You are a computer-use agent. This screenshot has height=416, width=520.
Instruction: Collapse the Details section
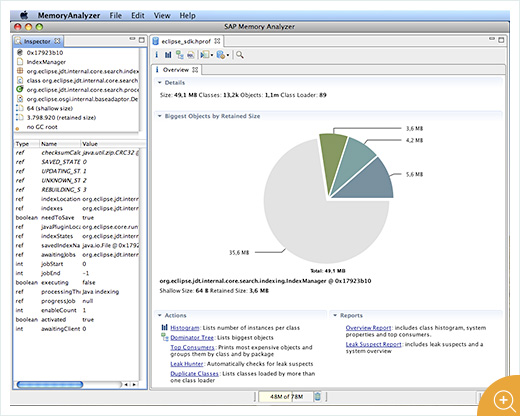click(x=160, y=82)
